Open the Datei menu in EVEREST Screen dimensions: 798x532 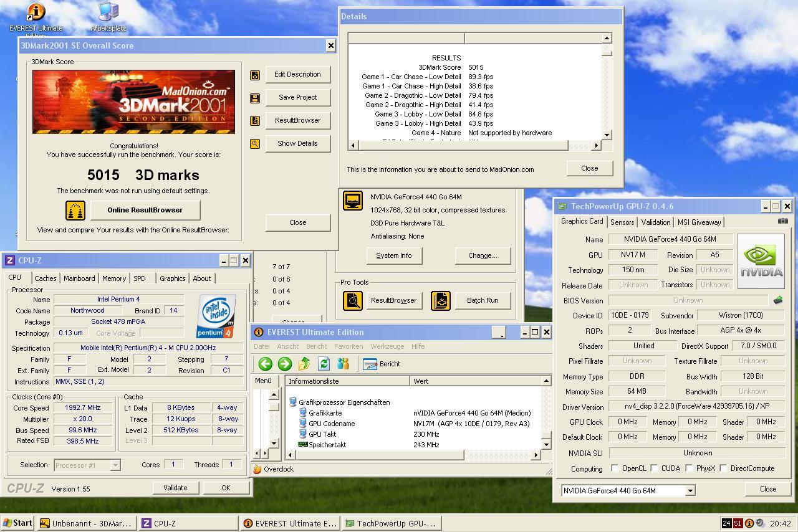(262, 346)
